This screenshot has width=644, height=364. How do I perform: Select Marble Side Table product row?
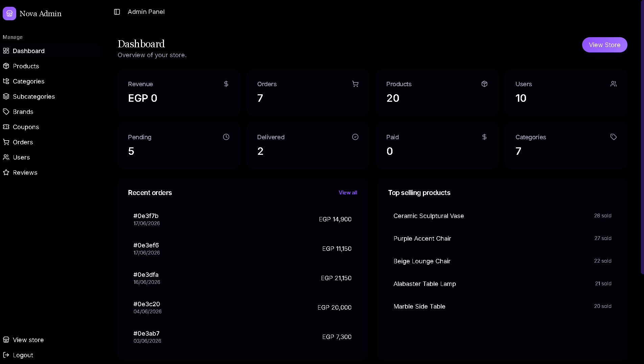click(x=502, y=306)
